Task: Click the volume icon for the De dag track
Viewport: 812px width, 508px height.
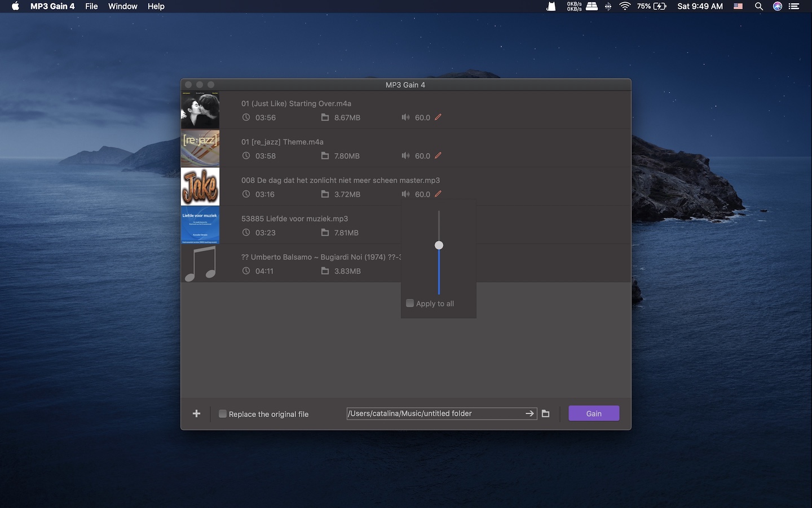Action: tap(405, 194)
